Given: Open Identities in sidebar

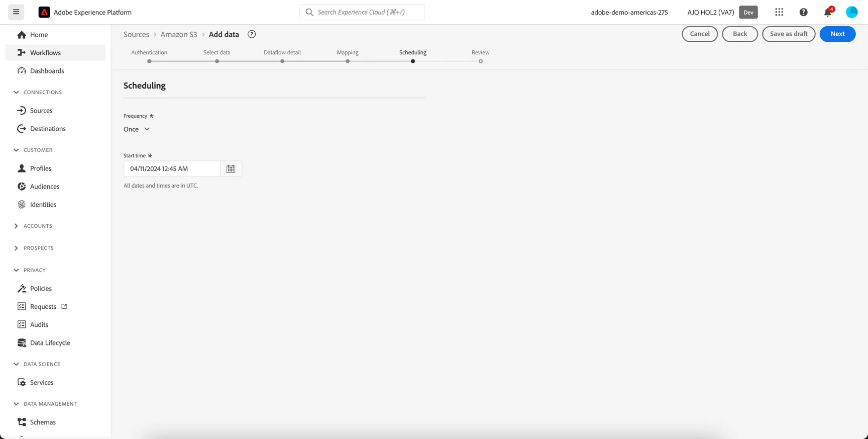Looking at the screenshot, I should coord(55,205).
